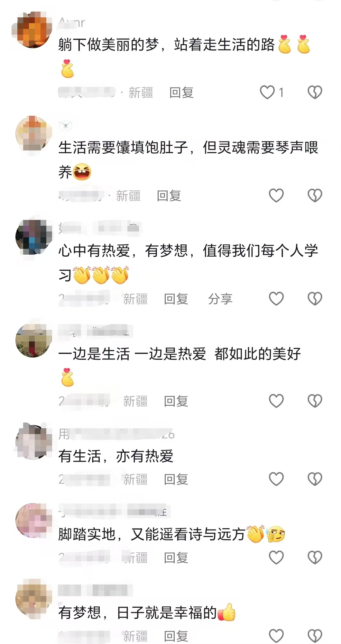This screenshot has width=341, height=644.
Task: Dislike the comment 心中有热爱，有梦想
Action: pos(315,299)
